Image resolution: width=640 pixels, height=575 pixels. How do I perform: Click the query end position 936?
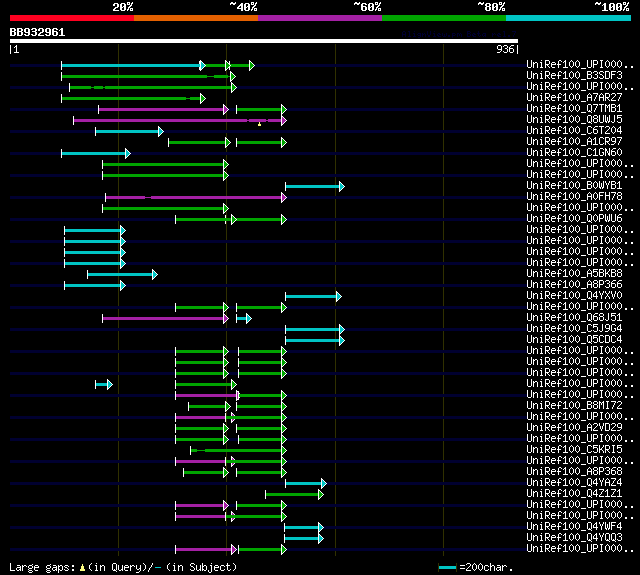tap(505, 49)
